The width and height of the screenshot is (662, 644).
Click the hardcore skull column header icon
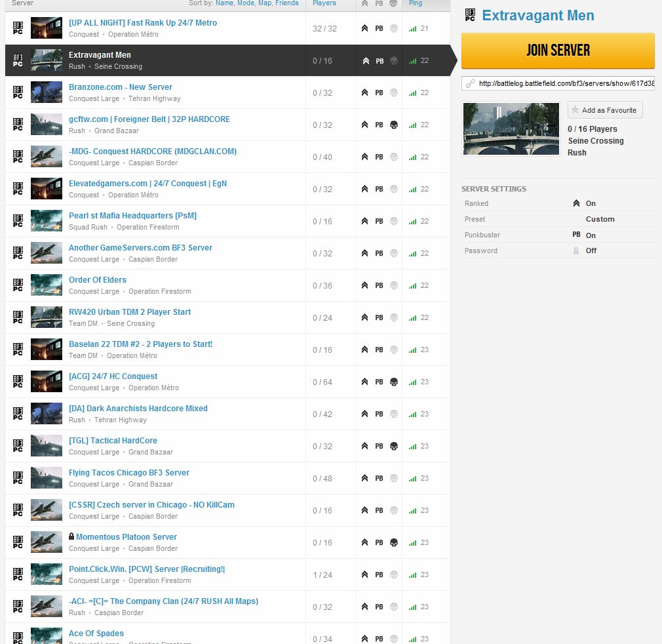pos(393,3)
